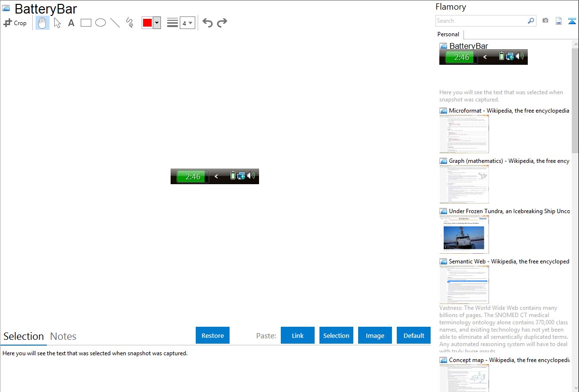Click the collapse panel icon in Flamory header

(572, 21)
